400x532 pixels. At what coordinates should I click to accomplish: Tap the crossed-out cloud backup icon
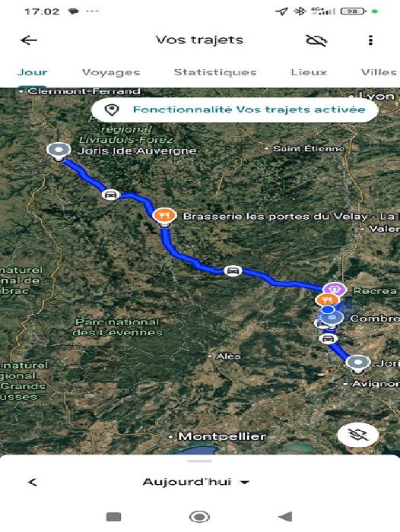316,40
